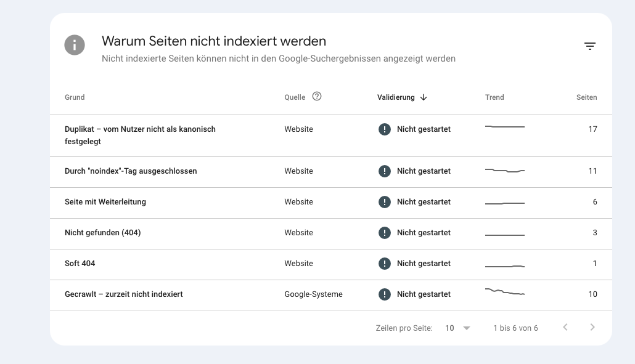This screenshot has height=364, width=635.
Task: Sort the table by the Validierung column
Action: tap(396, 97)
